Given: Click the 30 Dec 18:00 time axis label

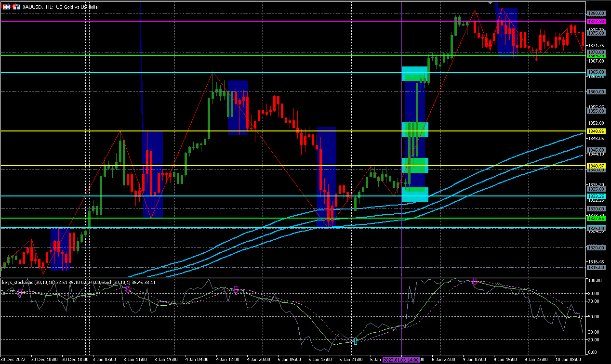Looking at the screenshot, I should coord(76,360).
